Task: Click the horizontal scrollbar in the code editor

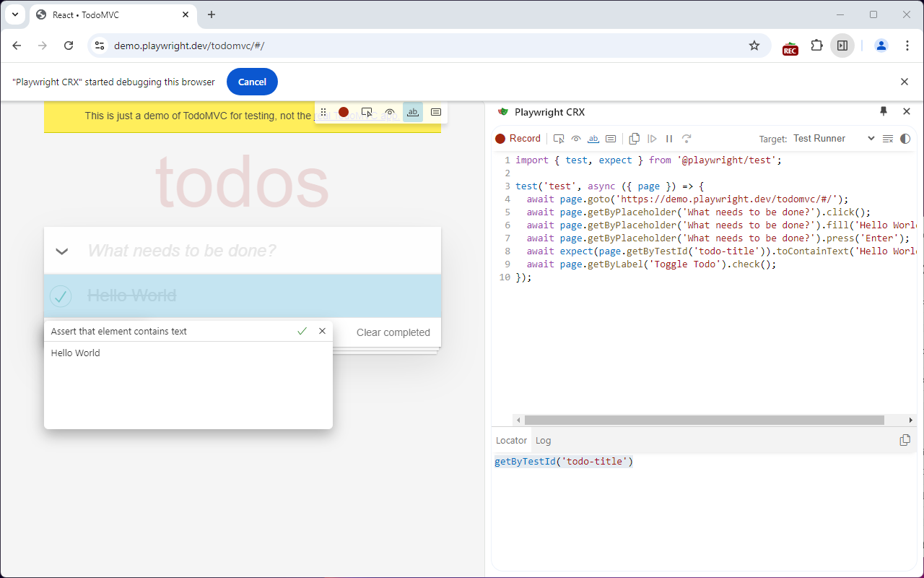Action: click(704, 420)
